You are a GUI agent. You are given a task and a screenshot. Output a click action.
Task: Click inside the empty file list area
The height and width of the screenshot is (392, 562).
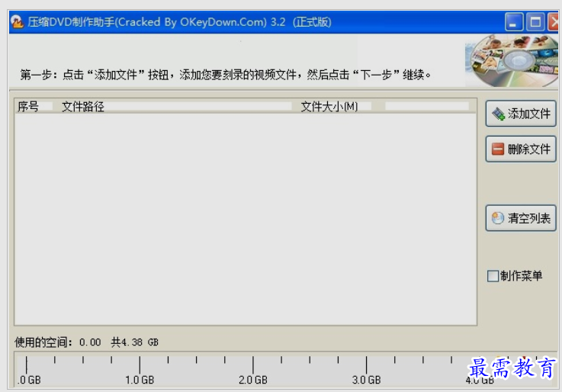coord(244,221)
